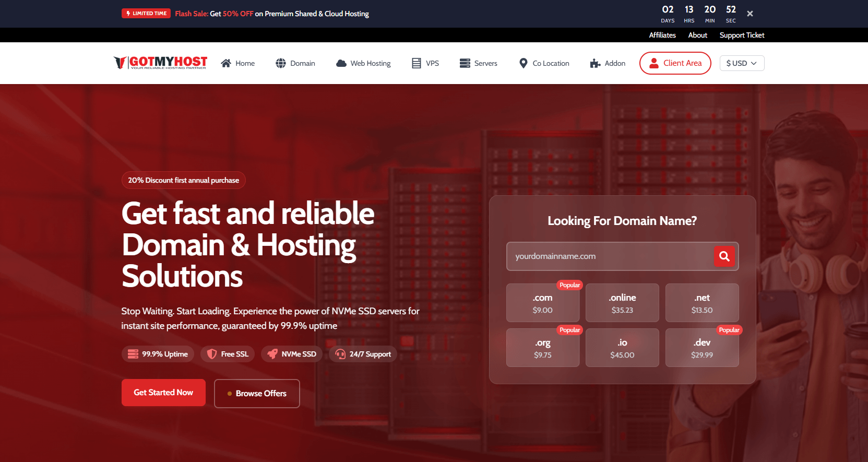Click the red domain search magnifier
The height and width of the screenshot is (462, 868).
pos(724,256)
